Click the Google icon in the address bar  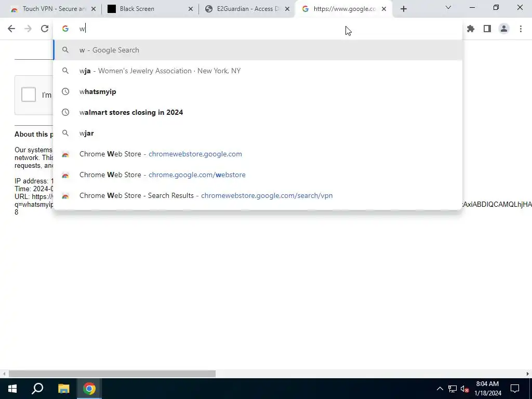click(65, 29)
